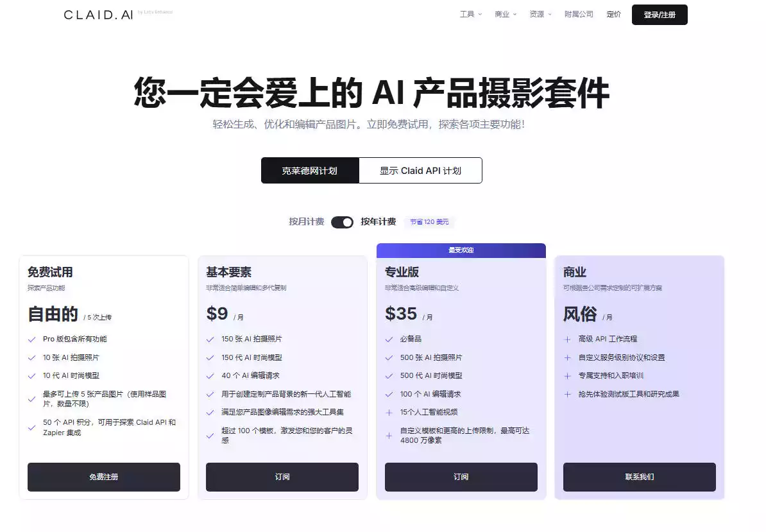766x532 pixels.
Task: Click 联系我们 on business plan
Action: [x=640, y=477]
